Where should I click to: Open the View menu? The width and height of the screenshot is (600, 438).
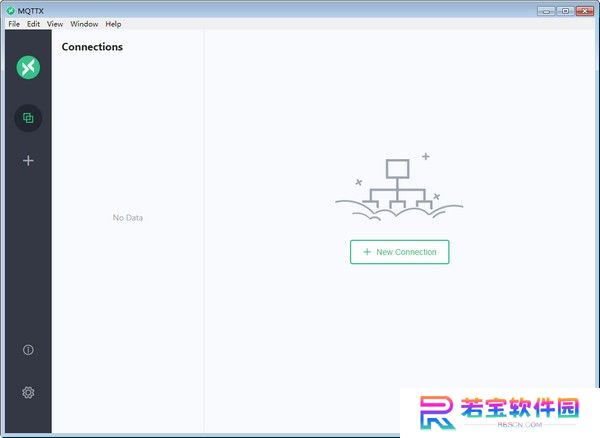(x=55, y=24)
